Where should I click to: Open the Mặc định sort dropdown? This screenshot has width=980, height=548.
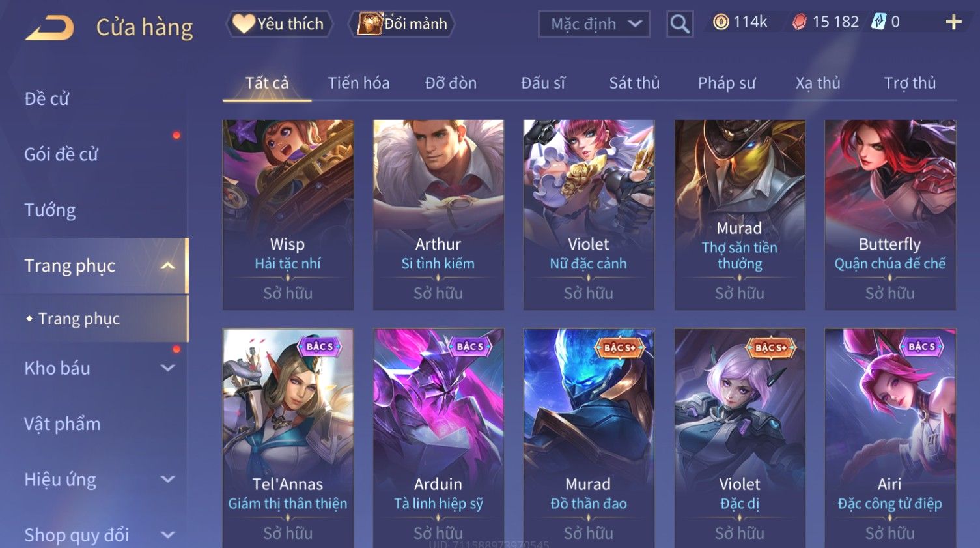pyautogui.click(x=594, y=25)
